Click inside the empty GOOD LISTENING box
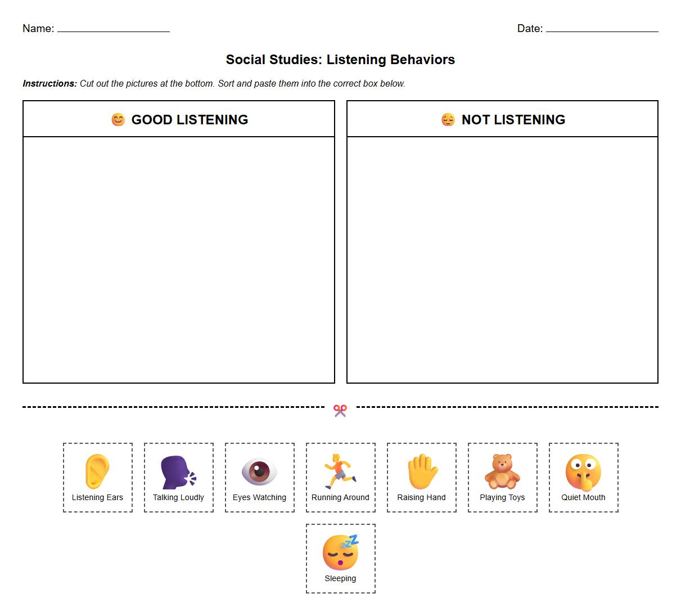This screenshot has height=616, width=681. 178,259
